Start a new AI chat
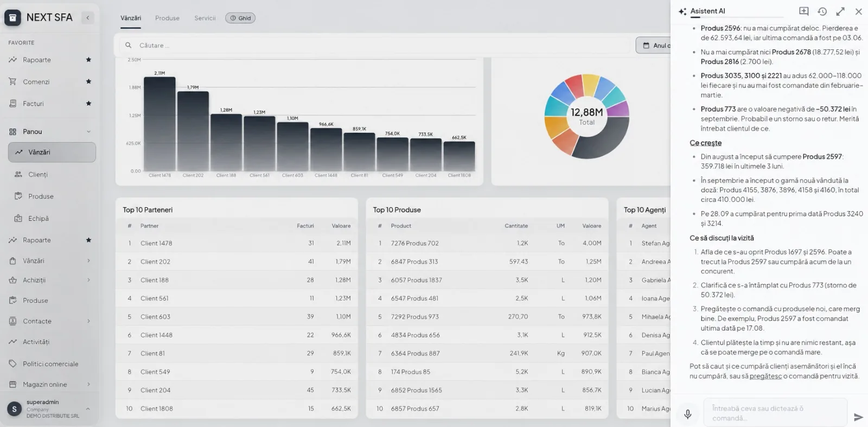The image size is (868, 427). click(804, 11)
